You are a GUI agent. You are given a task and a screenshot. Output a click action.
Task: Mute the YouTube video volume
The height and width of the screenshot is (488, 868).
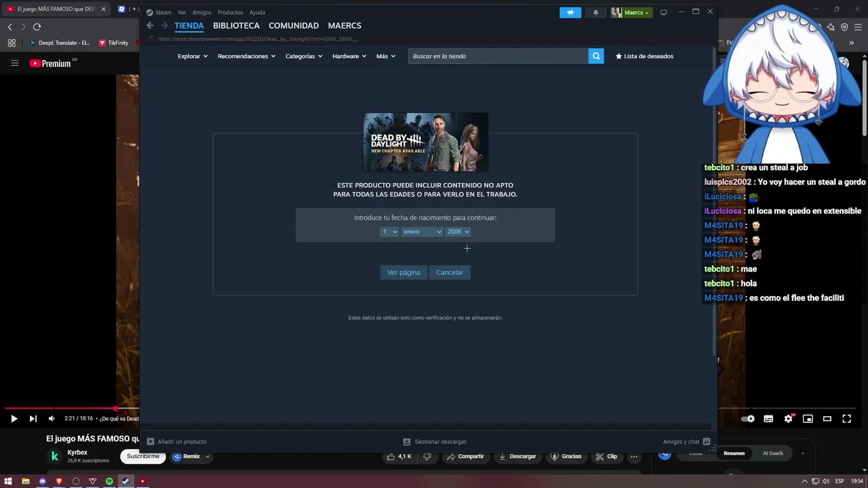point(52,419)
